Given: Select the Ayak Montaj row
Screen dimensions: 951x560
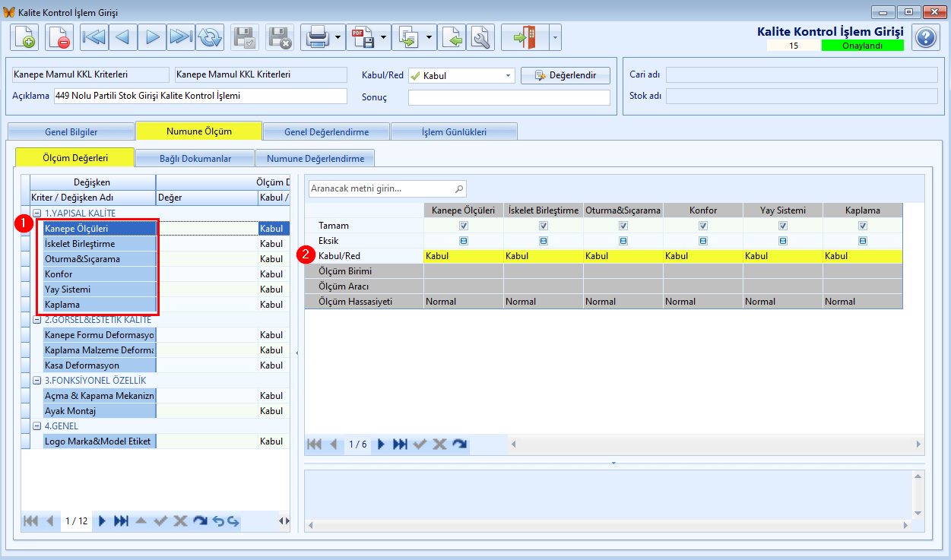Looking at the screenshot, I should click(x=100, y=411).
